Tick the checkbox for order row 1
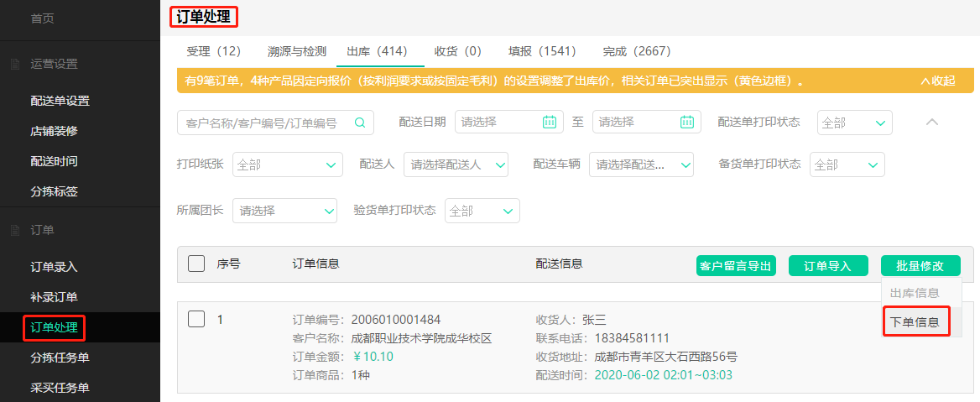The width and height of the screenshot is (980, 402). click(196, 319)
